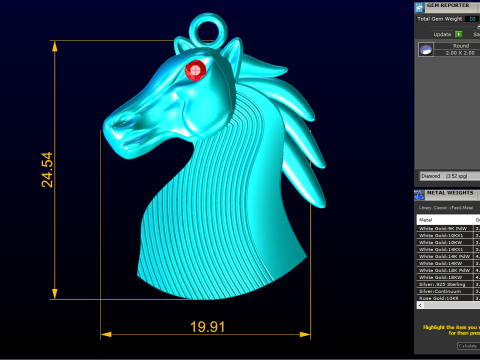Image resolution: width=480 pixels, height=360 pixels.
Task: Click the METAL WEIGHTS panel title
Action: tap(450, 193)
